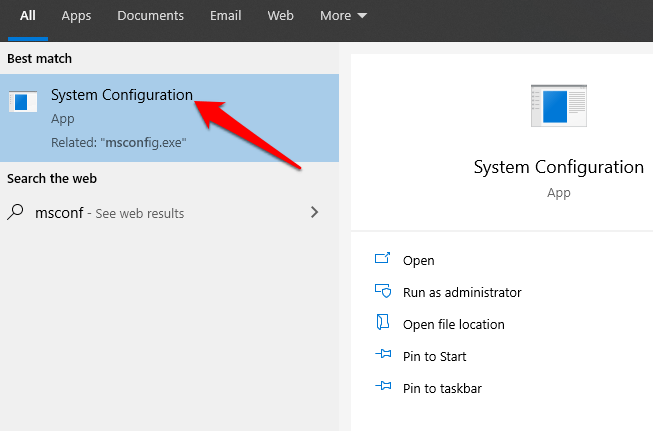This screenshot has height=431, width=653.
Task: Click the Run as administrator text label
Action: pyautogui.click(x=462, y=292)
